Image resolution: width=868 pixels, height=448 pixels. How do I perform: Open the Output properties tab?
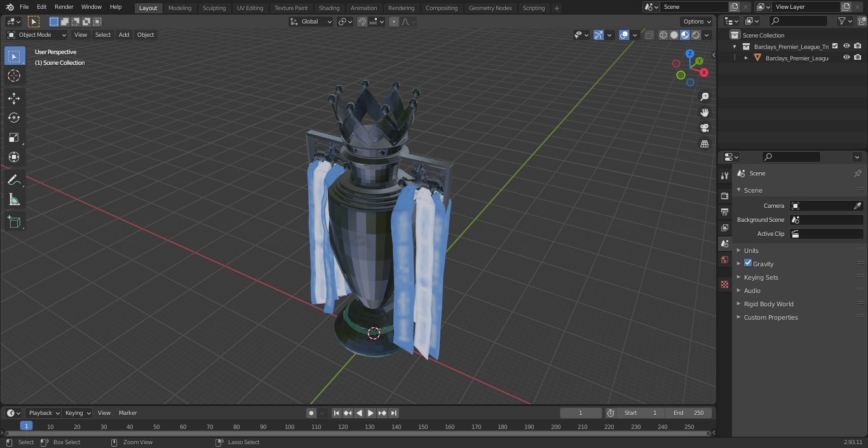click(x=724, y=212)
